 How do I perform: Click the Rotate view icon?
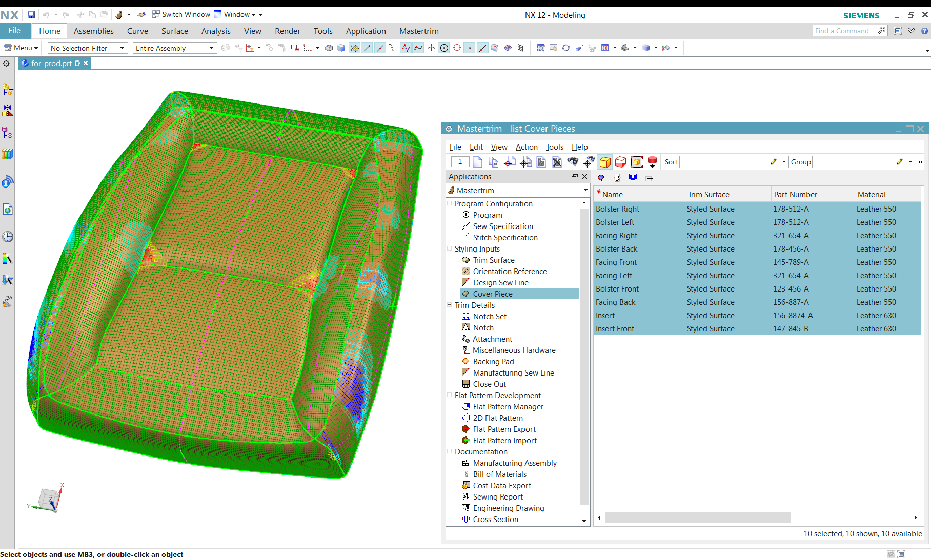566,48
